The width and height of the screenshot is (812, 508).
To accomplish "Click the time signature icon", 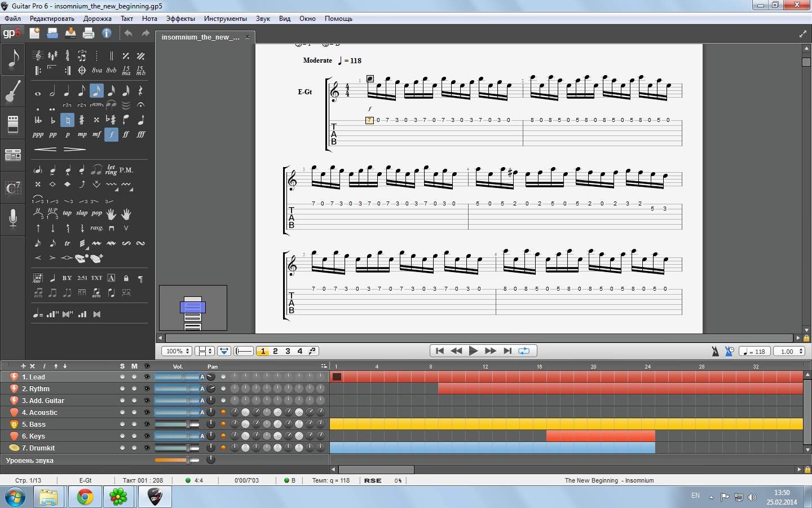I will pyautogui.click(x=67, y=55).
